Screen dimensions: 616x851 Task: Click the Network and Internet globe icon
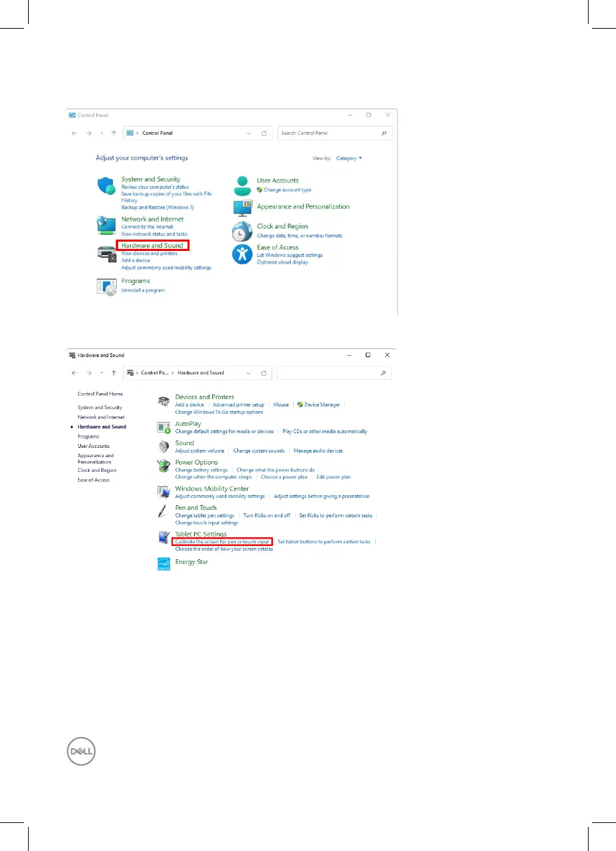107,225
